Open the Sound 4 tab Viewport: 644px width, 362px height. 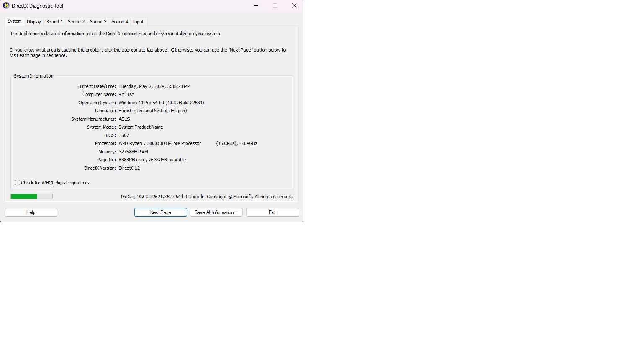(x=120, y=22)
